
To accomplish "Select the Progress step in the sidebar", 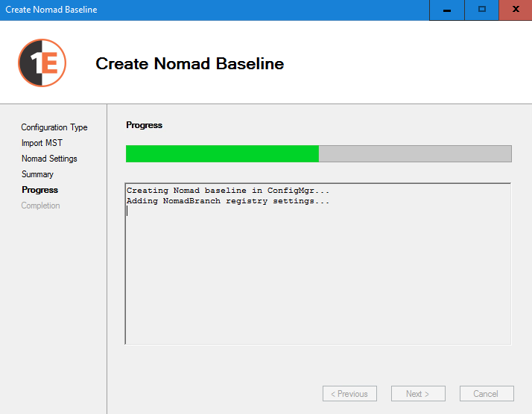I will pos(39,190).
